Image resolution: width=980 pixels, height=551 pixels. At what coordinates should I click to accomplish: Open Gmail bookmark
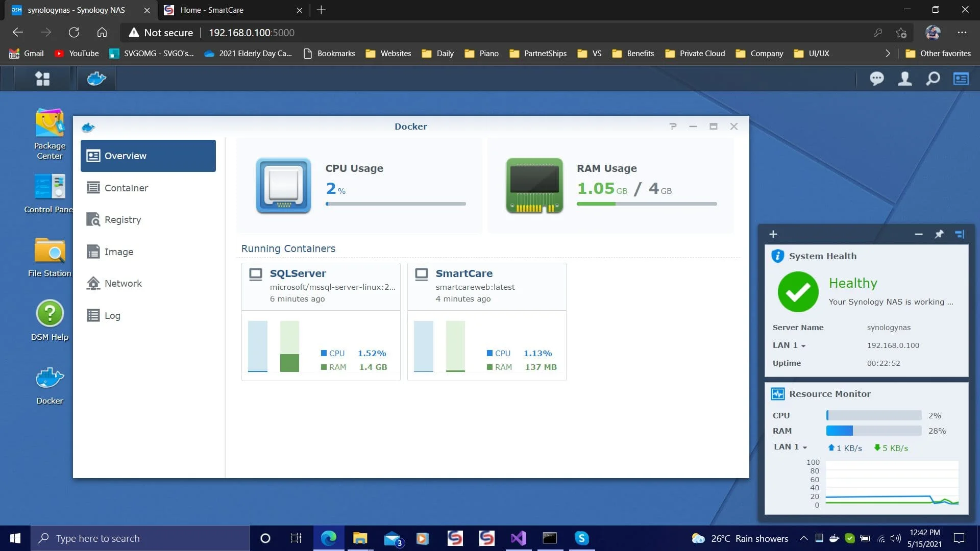(x=27, y=53)
